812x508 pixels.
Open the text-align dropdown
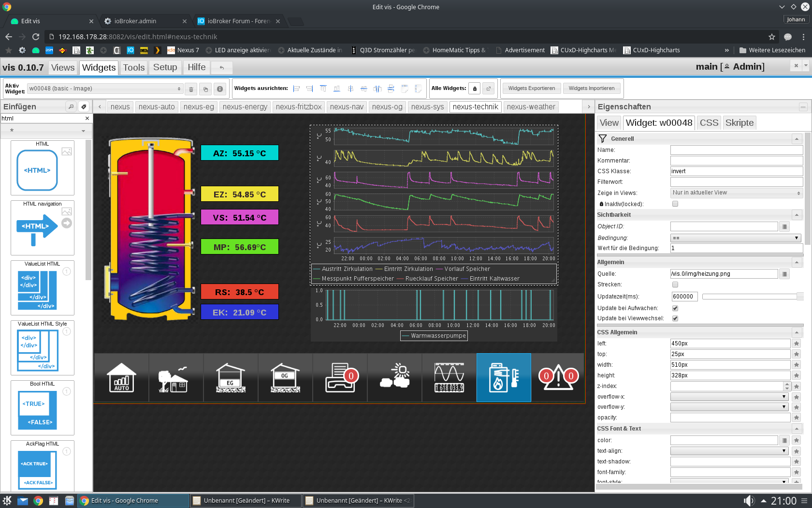[x=730, y=451]
